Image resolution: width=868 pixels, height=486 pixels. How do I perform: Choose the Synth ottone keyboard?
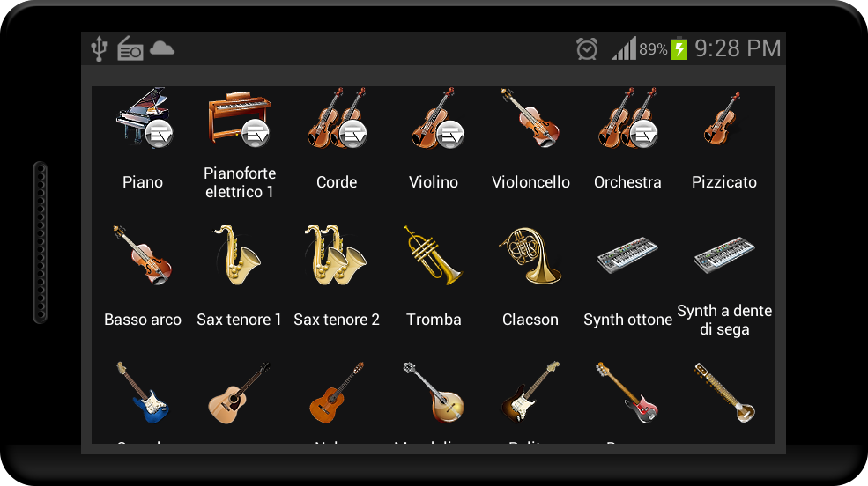pos(627,255)
